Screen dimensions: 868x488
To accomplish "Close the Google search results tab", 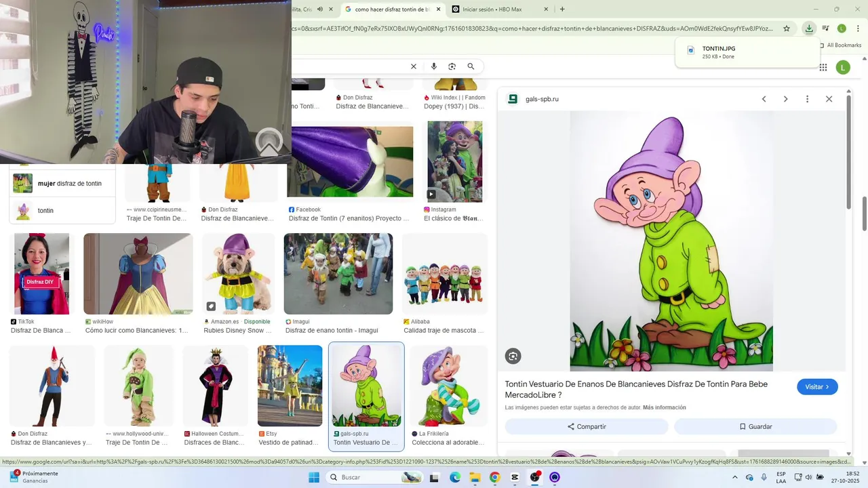I will [x=438, y=9].
